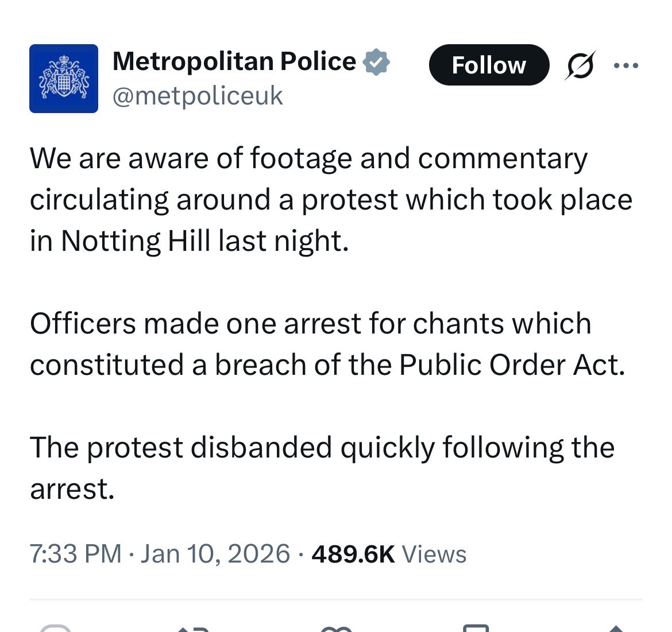Click the 7:33 PM post time
Screen dimensions: 672x632
[75, 554]
